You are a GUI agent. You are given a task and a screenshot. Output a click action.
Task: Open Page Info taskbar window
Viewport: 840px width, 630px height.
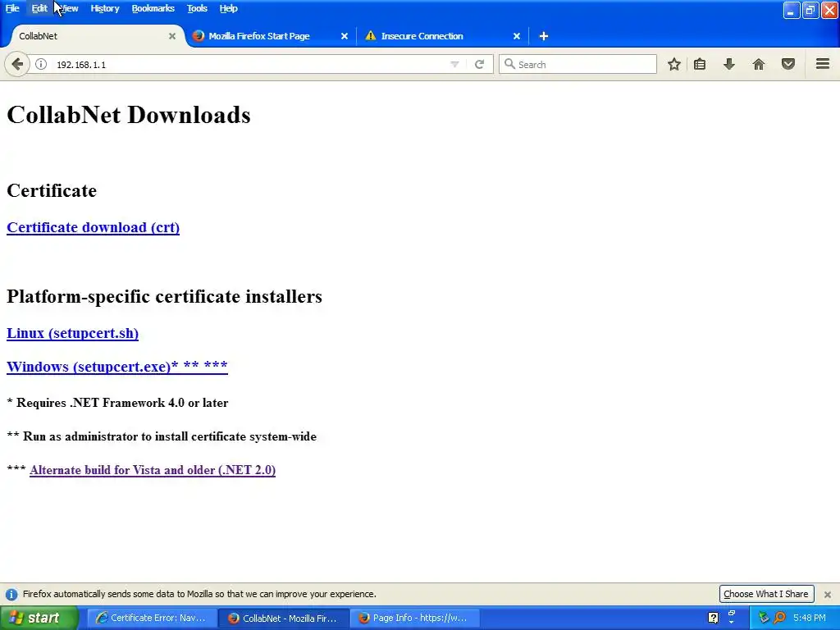click(413, 619)
